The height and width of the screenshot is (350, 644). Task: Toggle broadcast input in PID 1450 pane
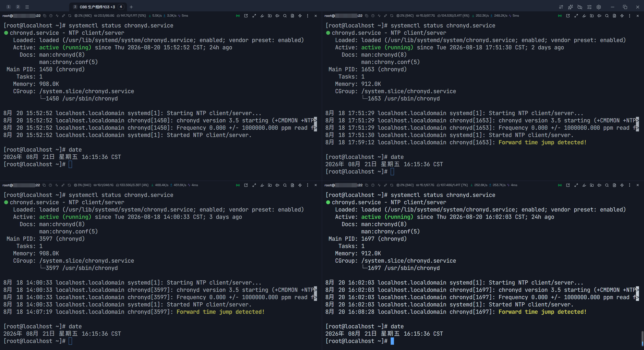point(238,16)
